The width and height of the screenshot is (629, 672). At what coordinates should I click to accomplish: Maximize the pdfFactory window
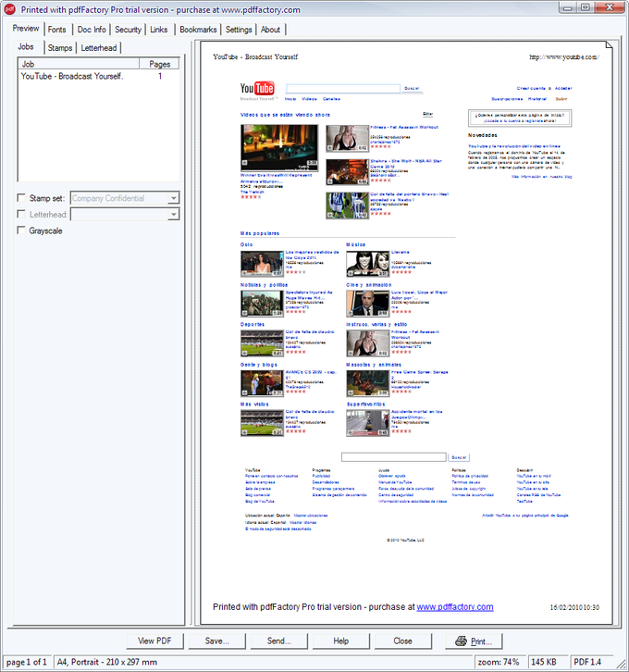click(x=586, y=7)
